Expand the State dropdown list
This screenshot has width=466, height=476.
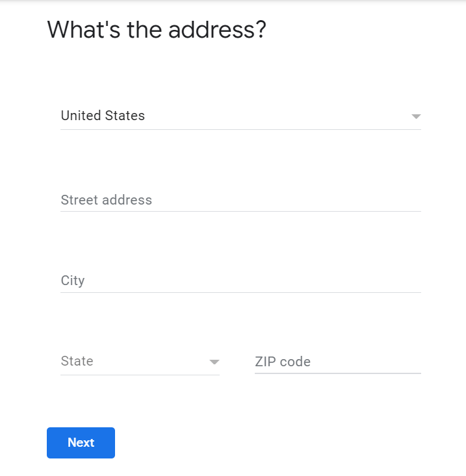[140, 362]
